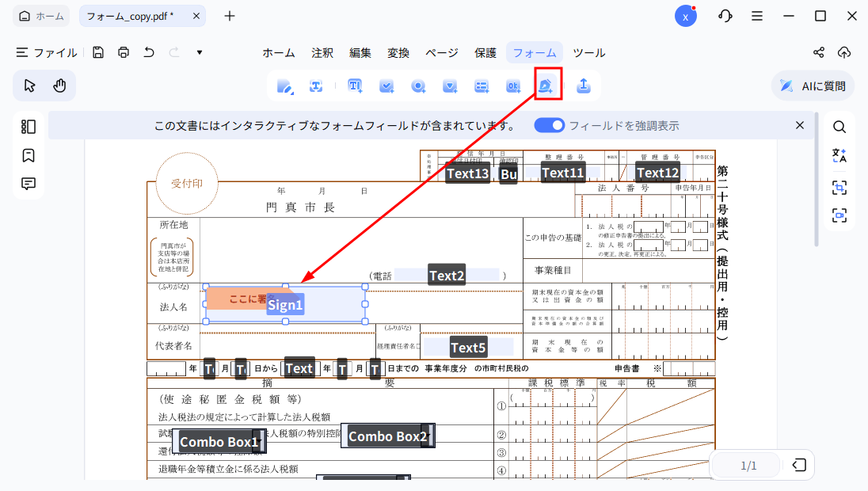The image size is (868, 491).
Task: Open the comments panel on the left
Action: tap(29, 183)
